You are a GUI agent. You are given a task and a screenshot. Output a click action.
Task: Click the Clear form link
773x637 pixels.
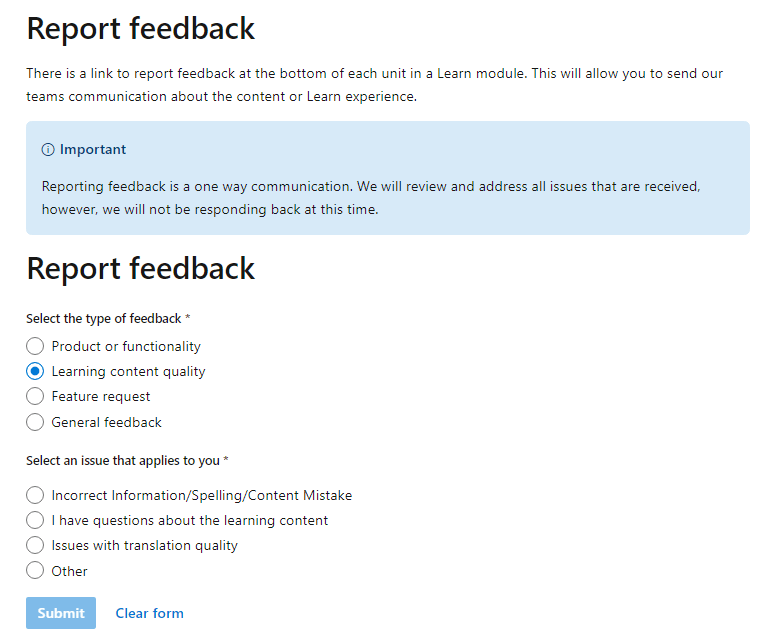click(x=149, y=613)
